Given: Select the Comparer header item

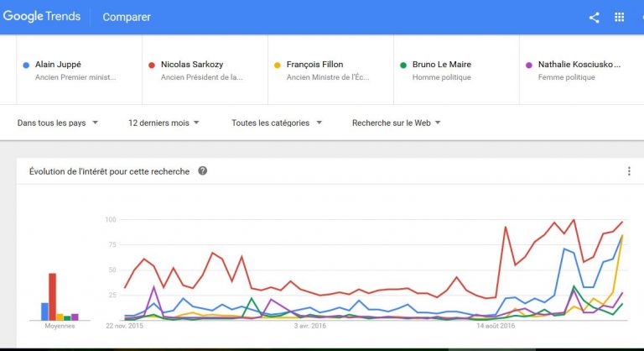Looking at the screenshot, I should click(127, 17).
